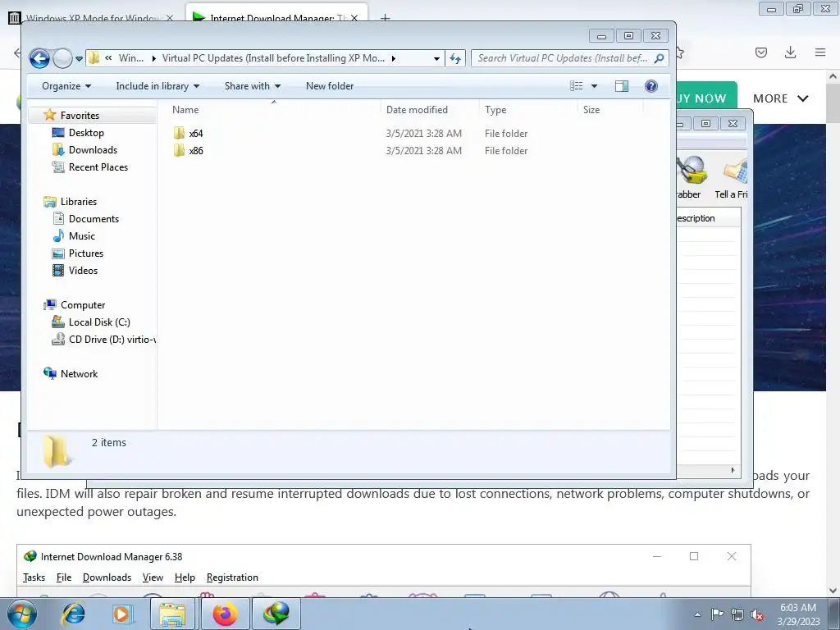The height and width of the screenshot is (630, 840).
Task: Open the Share with menu
Action: tap(253, 86)
